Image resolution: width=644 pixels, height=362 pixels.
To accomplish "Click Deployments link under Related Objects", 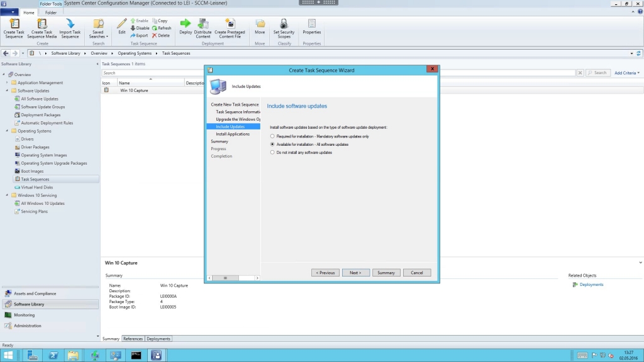I will coord(591,285).
